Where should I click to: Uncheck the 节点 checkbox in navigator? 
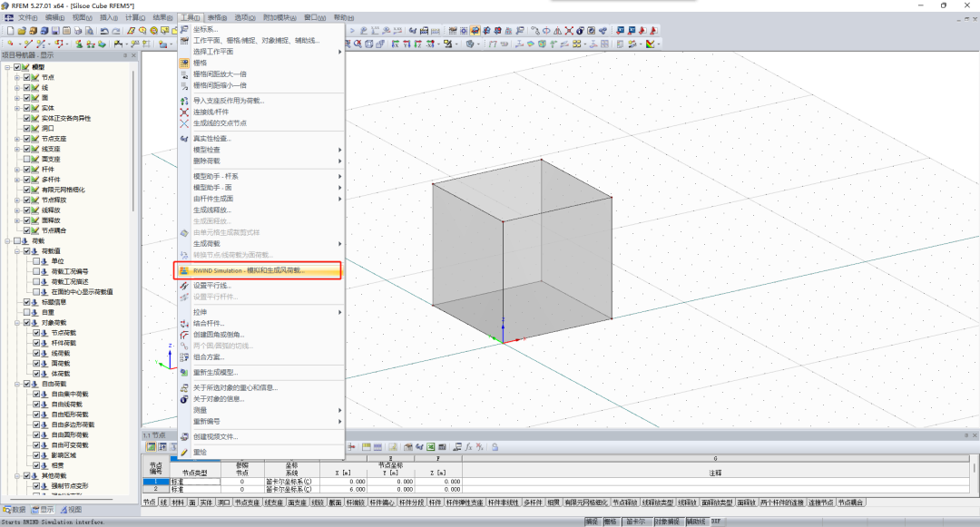pyautogui.click(x=27, y=77)
